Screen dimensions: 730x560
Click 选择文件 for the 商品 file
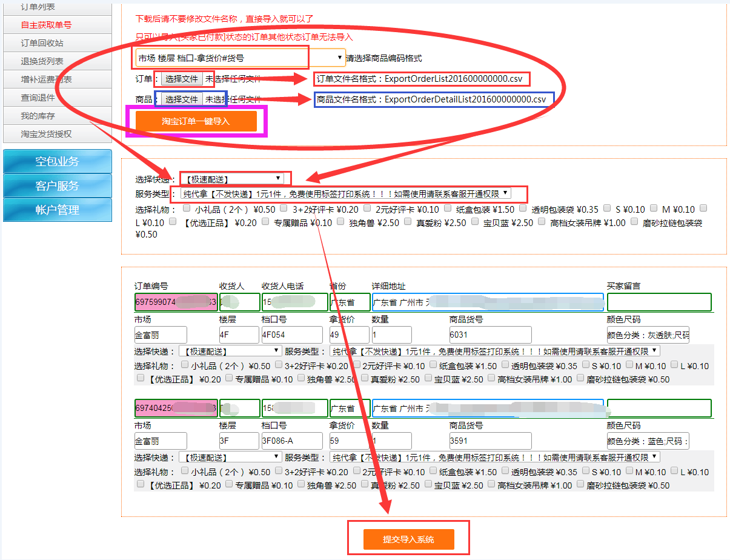182,99
